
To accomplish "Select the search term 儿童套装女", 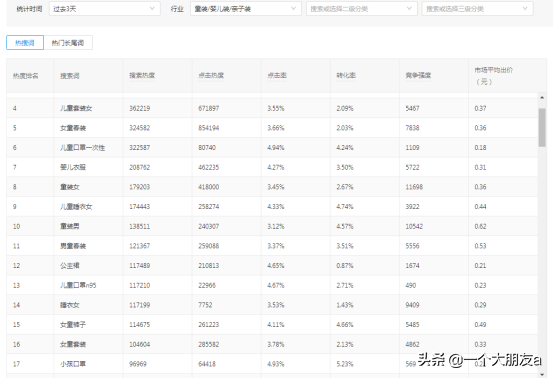I will click(x=76, y=108).
